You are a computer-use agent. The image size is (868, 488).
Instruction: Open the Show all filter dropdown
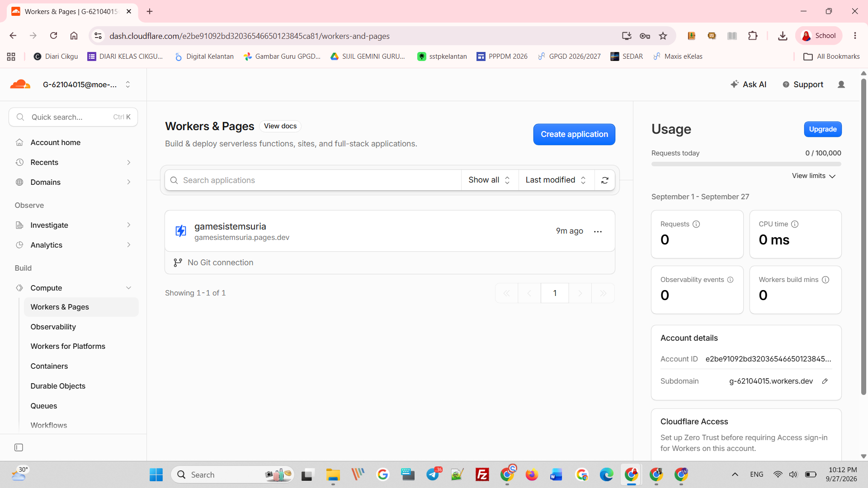[x=490, y=180]
